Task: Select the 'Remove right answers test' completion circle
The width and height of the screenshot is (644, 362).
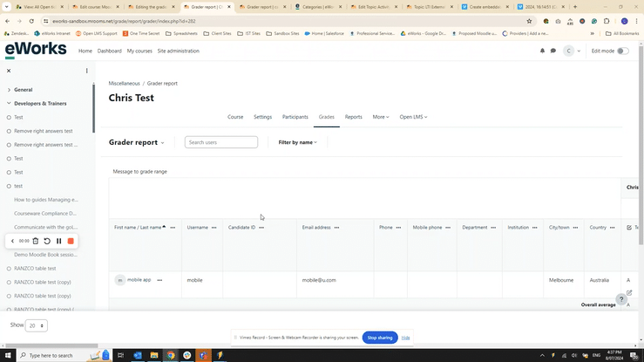Action: click(x=9, y=131)
